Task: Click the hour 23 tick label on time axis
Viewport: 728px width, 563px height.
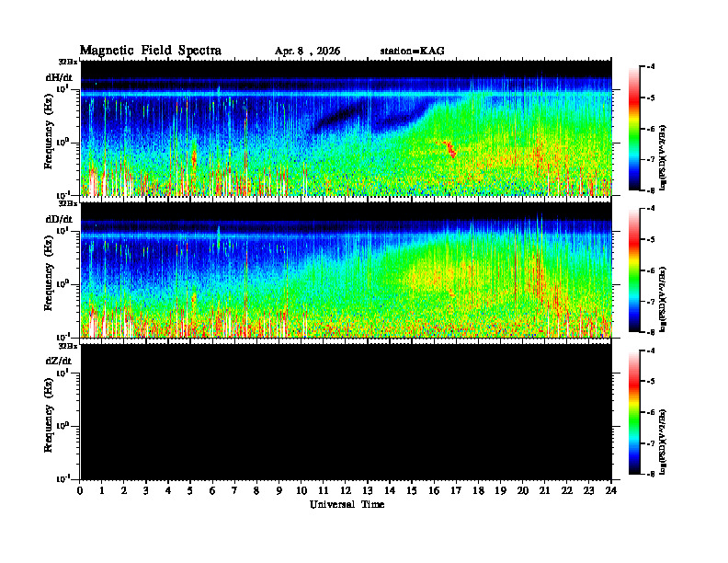Action: point(589,491)
